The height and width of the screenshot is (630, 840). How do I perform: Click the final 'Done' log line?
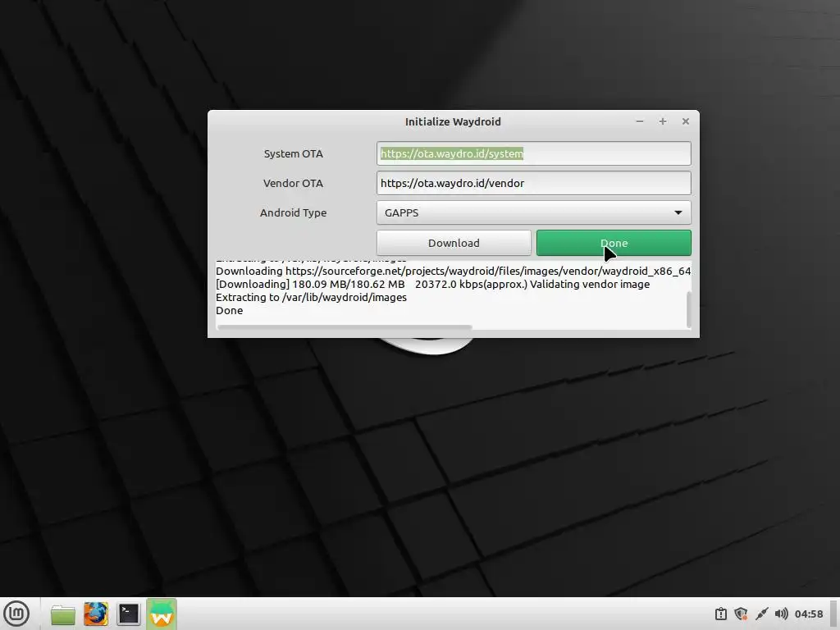click(230, 311)
